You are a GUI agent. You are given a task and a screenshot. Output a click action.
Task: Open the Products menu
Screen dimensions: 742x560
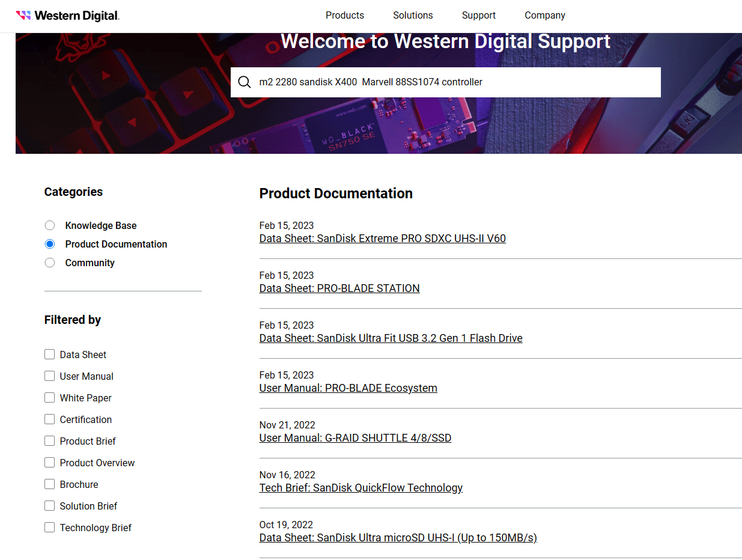point(345,16)
